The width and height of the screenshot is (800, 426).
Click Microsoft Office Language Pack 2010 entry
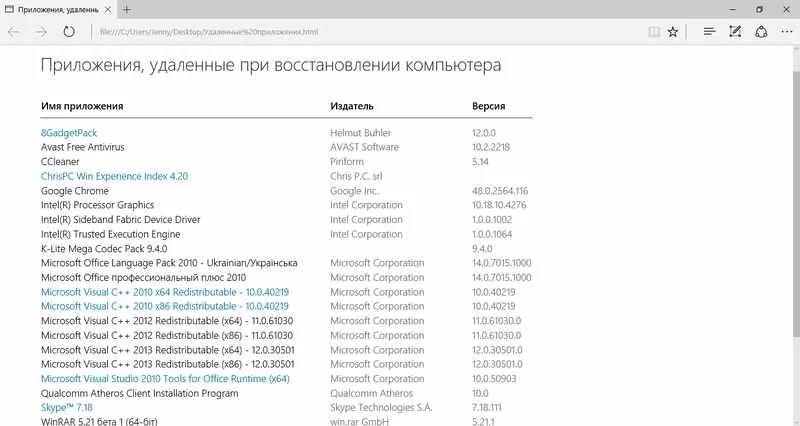click(x=169, y=263)
